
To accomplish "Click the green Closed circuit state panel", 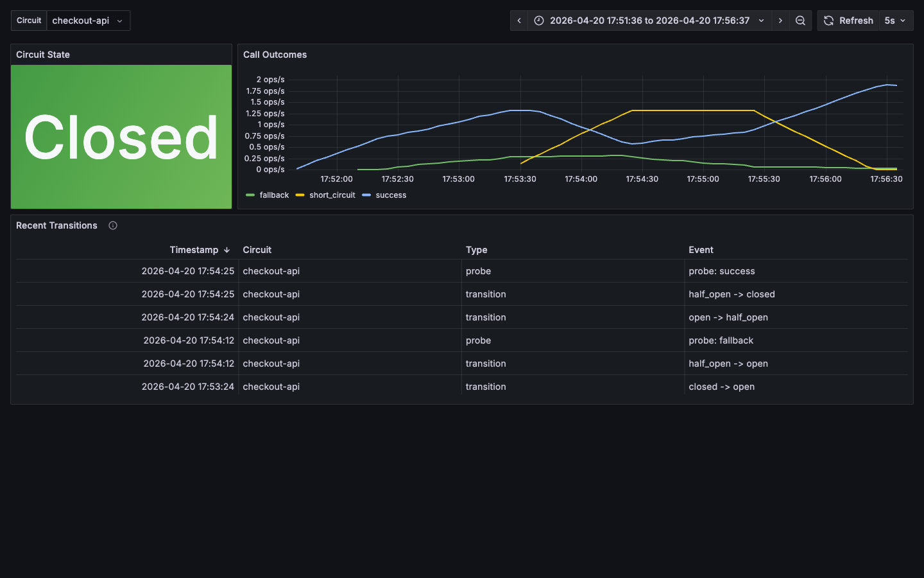I will point(121,136).
